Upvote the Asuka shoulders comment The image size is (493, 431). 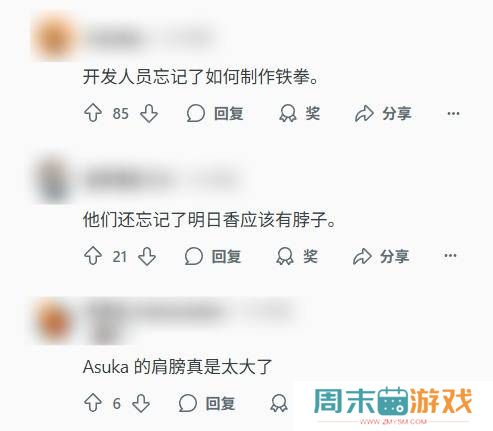[x=93, y=403]
